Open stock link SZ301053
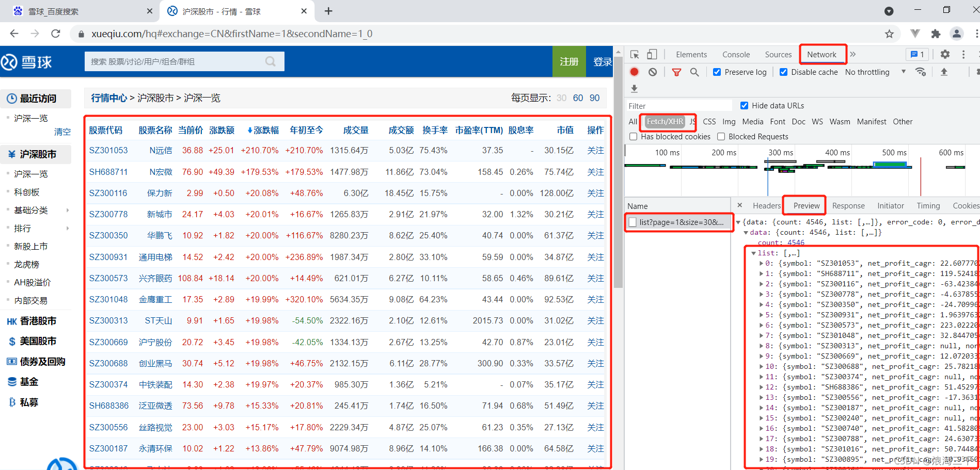This screenshot has height=470, width=980. pos(108,151)
